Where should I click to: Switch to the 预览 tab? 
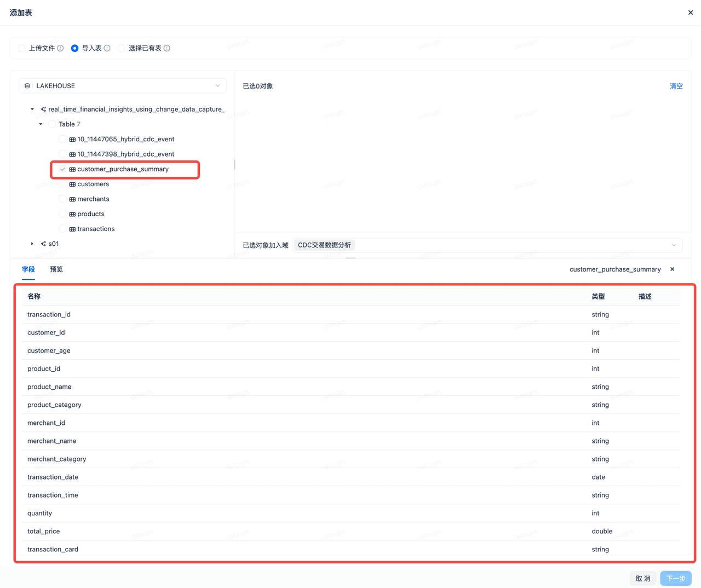point(56,269)
